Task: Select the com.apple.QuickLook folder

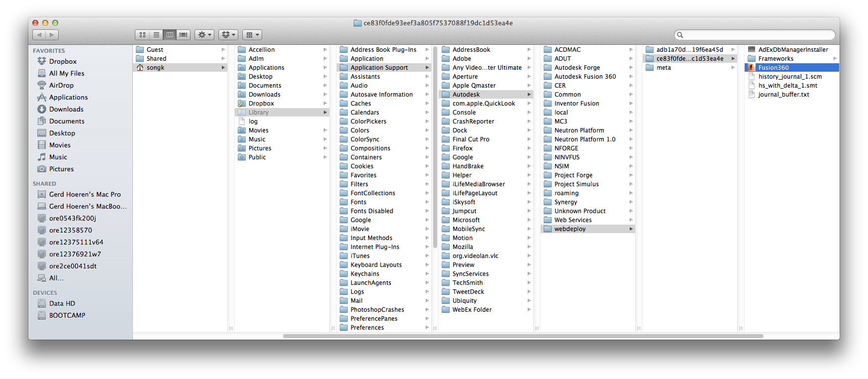Action: click(486, 104)
